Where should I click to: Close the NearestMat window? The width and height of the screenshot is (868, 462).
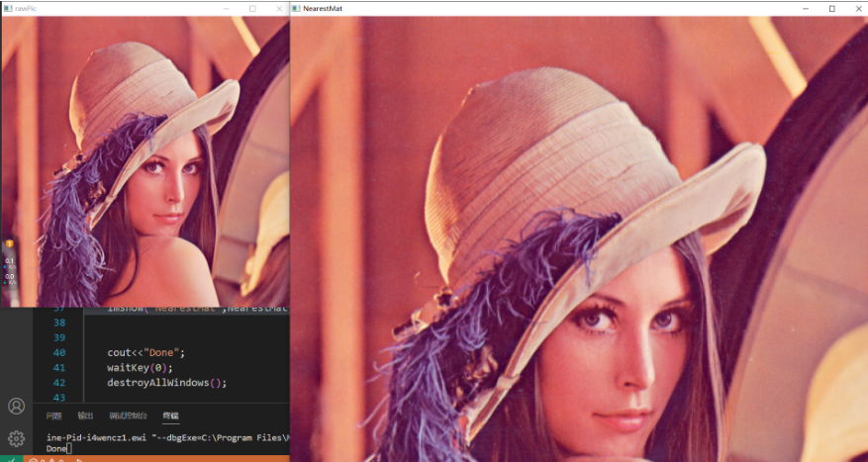tap(857, 9)
